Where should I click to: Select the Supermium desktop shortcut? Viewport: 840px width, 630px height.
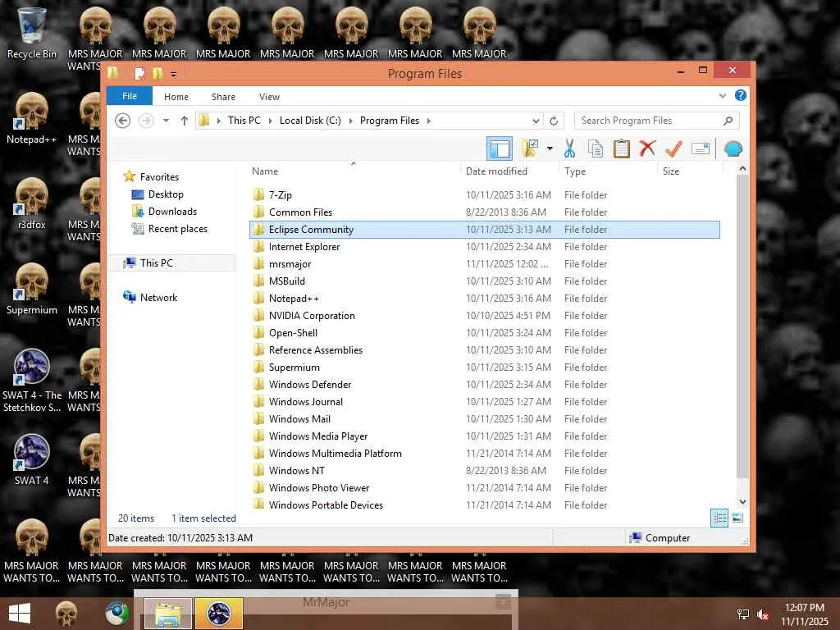31,289
